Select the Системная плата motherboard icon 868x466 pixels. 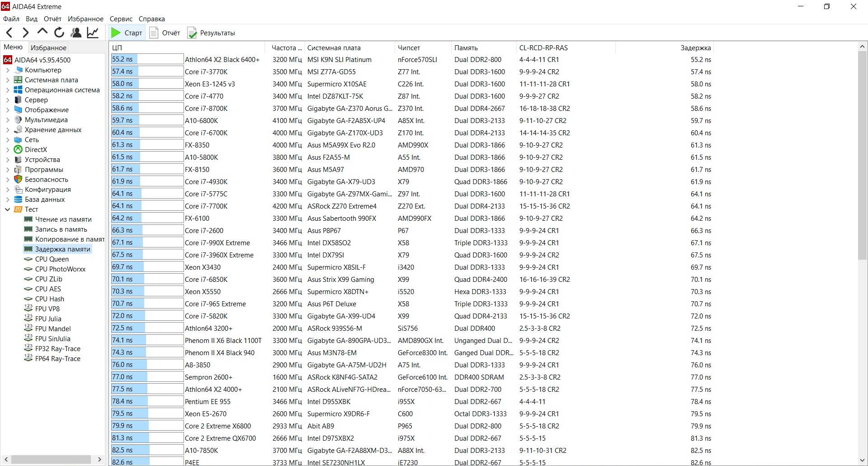[x=18, y=80]
